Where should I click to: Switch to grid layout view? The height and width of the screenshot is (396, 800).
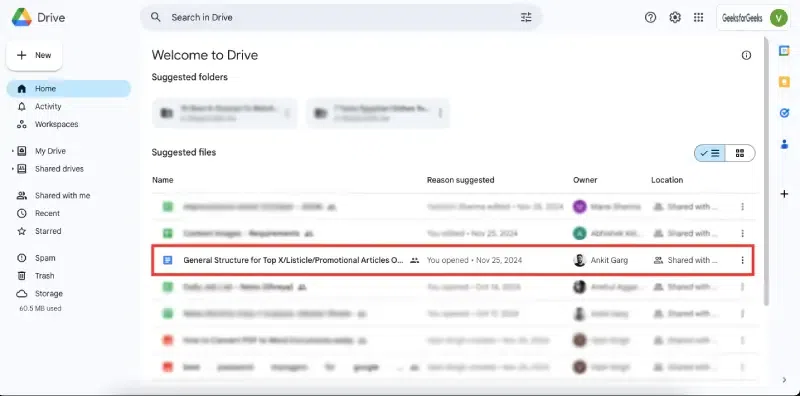pyautogui.click(x=740, y=153)
